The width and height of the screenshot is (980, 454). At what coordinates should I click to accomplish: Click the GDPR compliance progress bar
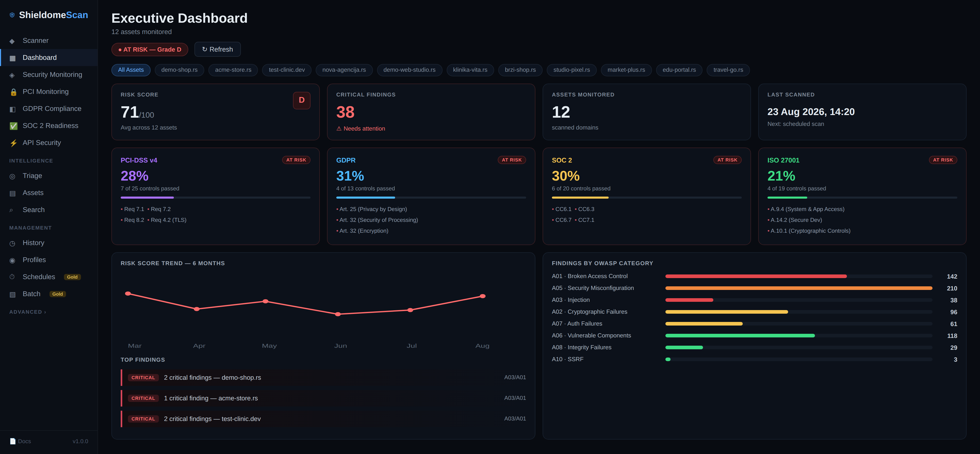tap(431, 198)
